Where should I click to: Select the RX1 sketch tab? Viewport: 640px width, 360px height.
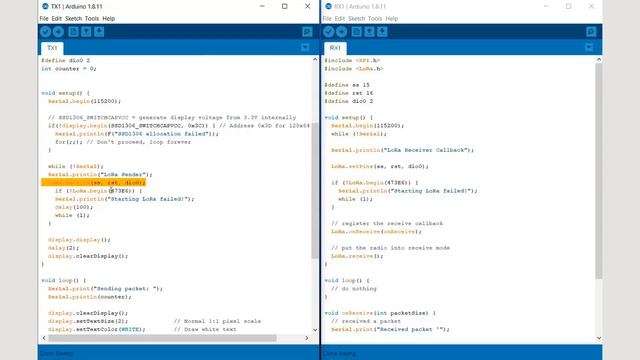(335, 48)
